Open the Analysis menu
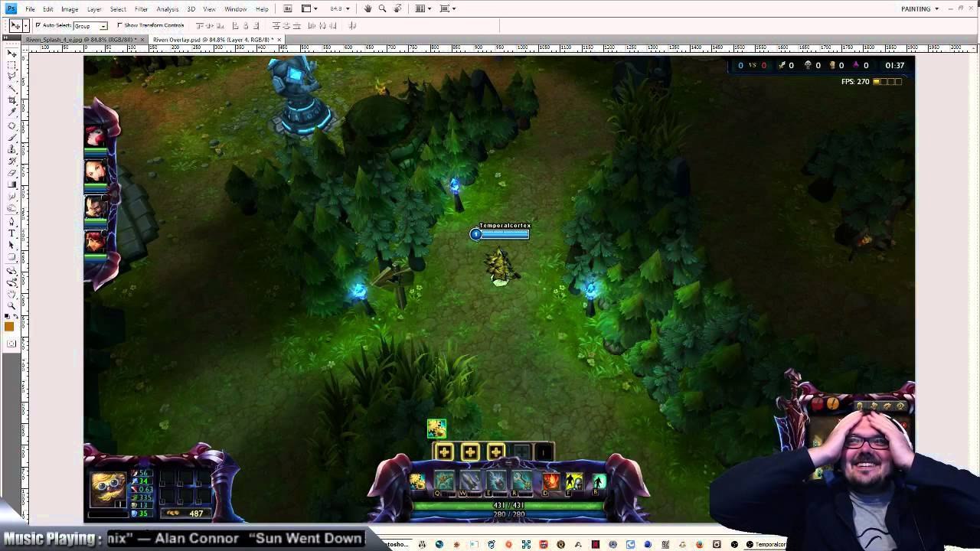This screenshot has width=980, height=551. tap(168, 8)
